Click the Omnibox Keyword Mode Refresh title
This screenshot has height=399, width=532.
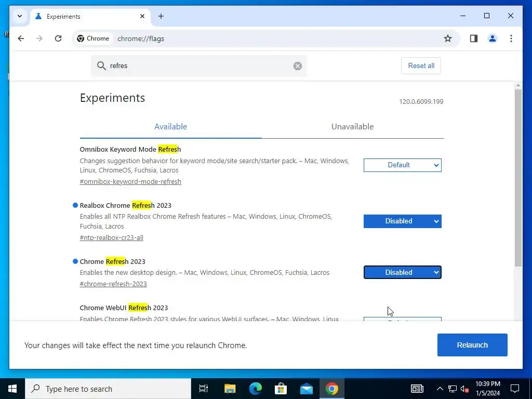[x=130, y=149]
